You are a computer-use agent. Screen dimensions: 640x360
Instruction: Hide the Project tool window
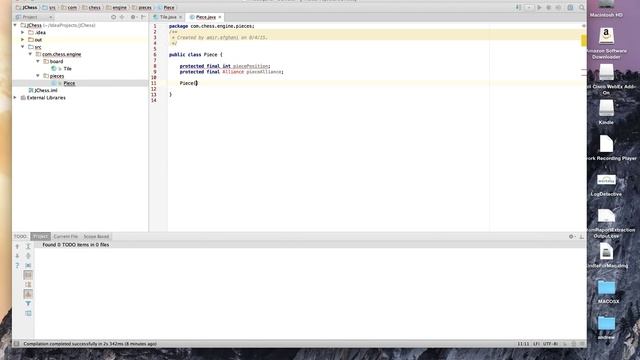pos(143,17)
